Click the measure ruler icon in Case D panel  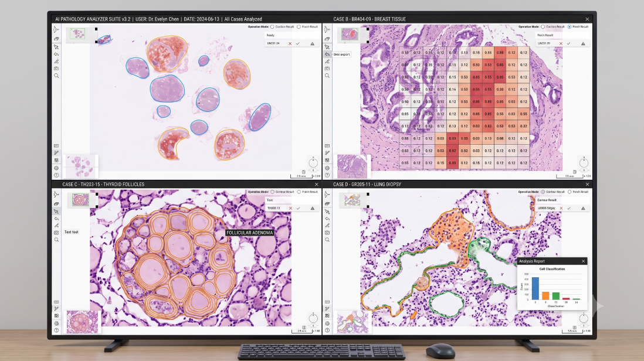tap(327, 308)
